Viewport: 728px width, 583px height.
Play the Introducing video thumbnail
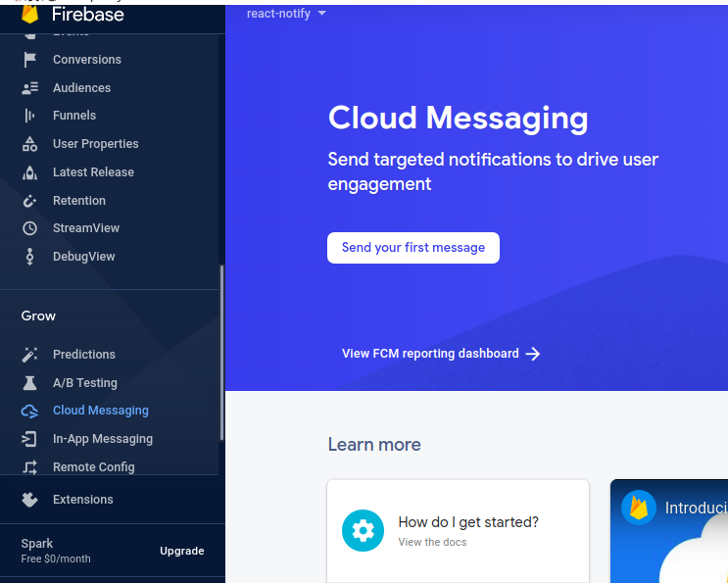coord(669,531)
